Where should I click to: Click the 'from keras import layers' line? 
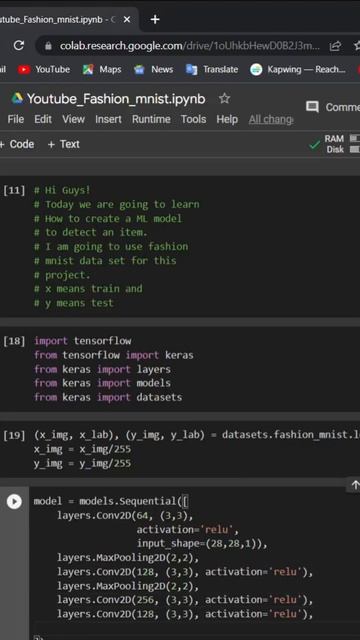(102, 369)
